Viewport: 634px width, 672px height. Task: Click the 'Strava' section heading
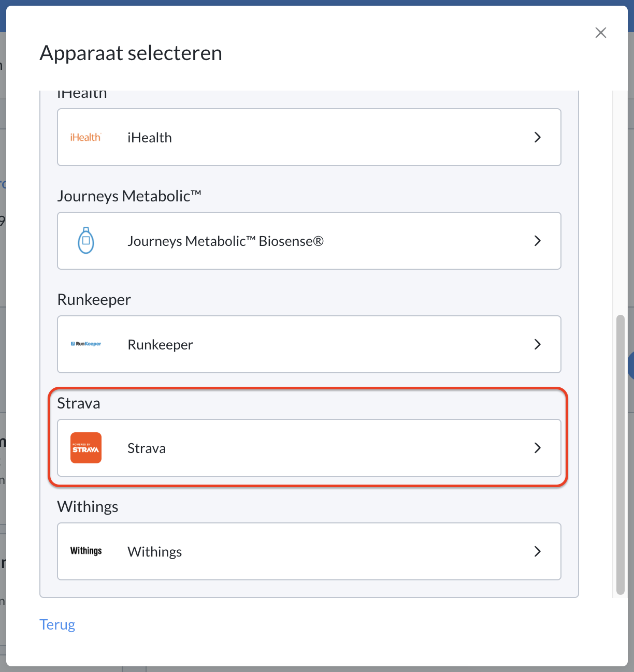point(79,403)
